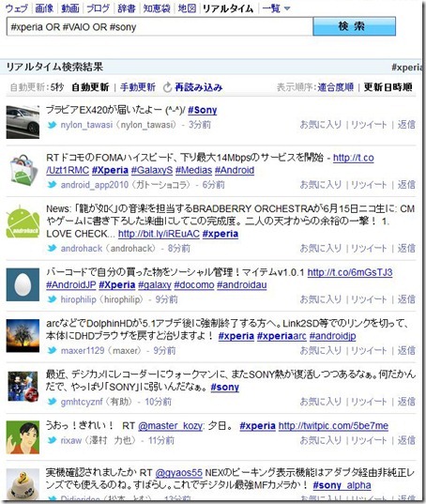Click the #Medias hashtag link
The width and height of the screenshot is (426, 504).
pos(193,171)
